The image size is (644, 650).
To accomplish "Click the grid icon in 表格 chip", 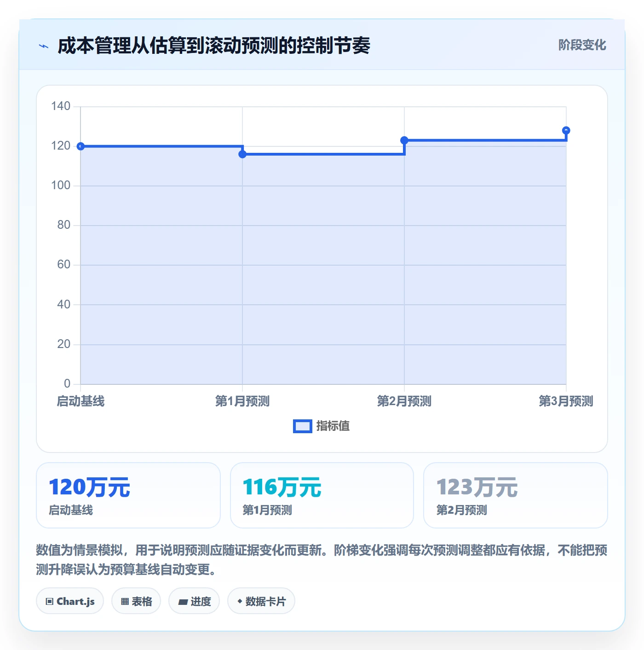I will tap(125, 601).
